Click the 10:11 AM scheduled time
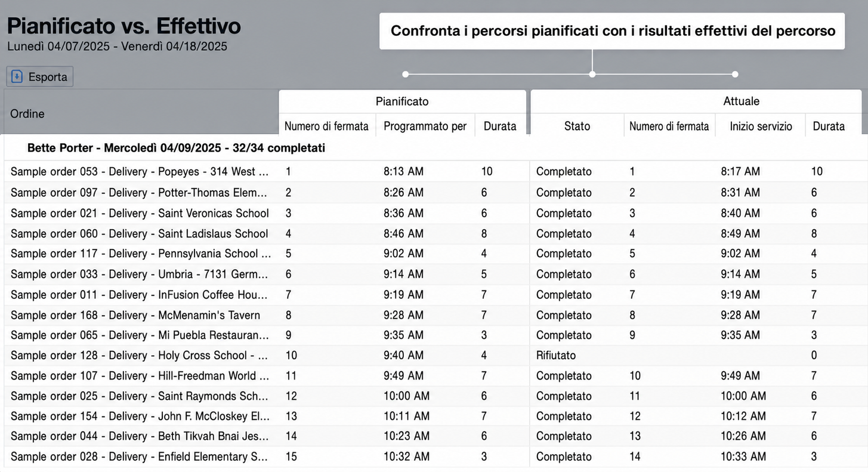 pyautogui.click(x=406, y=417)
